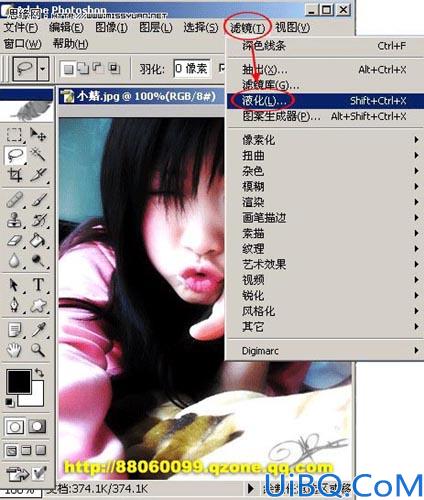Open the 编辑(E) menu
The height and width of the screenshot is (500, 424).
[x=66, y=28]
